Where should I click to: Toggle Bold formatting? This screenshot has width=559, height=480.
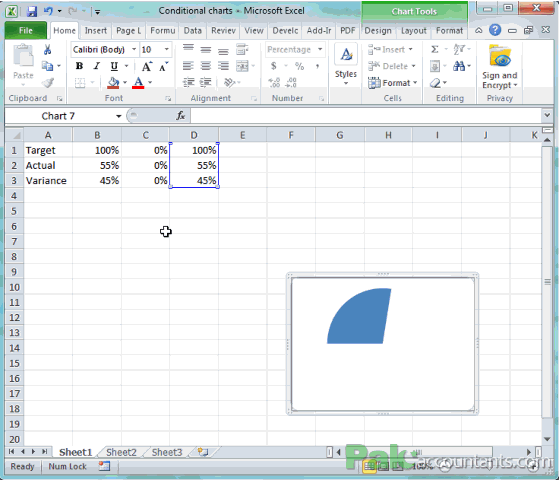[x=79, y=66]
